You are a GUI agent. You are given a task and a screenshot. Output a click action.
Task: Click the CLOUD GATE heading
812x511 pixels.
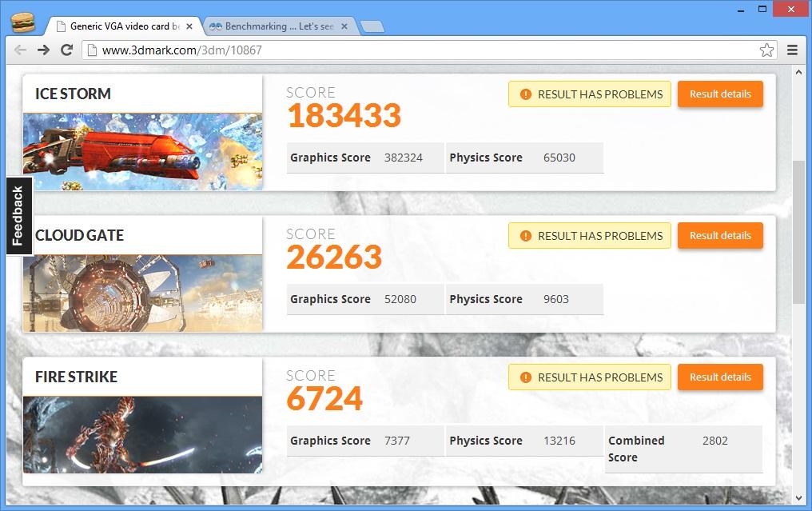(79, 235)
